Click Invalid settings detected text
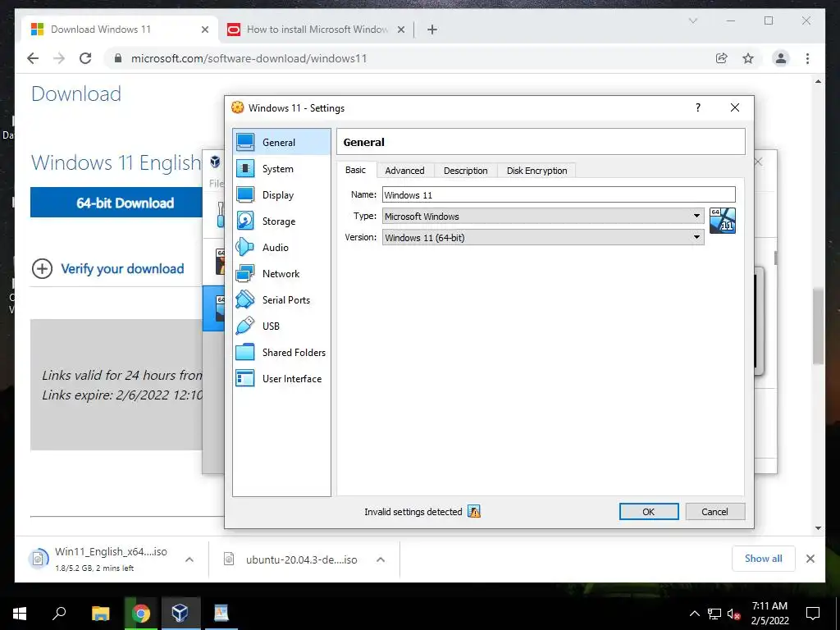 (413, 512)
